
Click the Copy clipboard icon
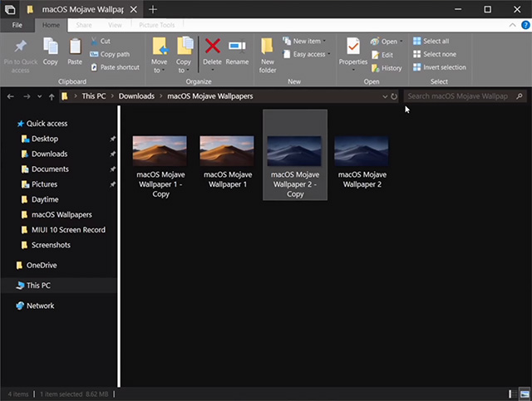tap(50, 46)
